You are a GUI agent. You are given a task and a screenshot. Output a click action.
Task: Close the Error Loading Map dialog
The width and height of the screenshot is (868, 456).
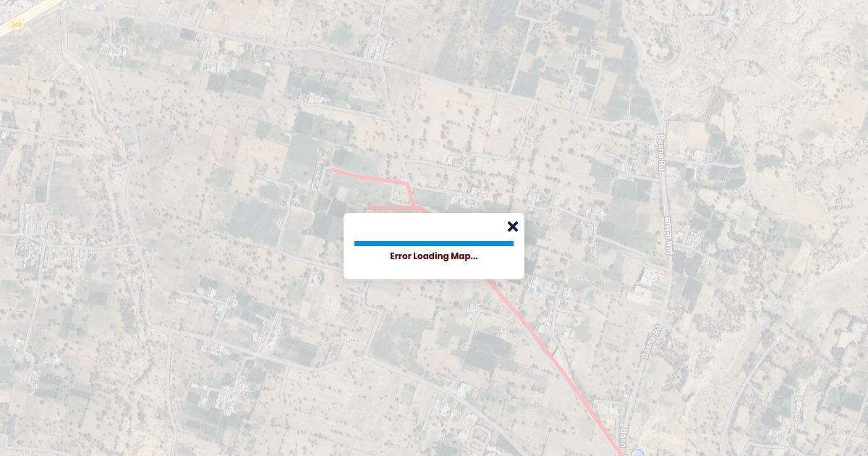pos(513,227)
